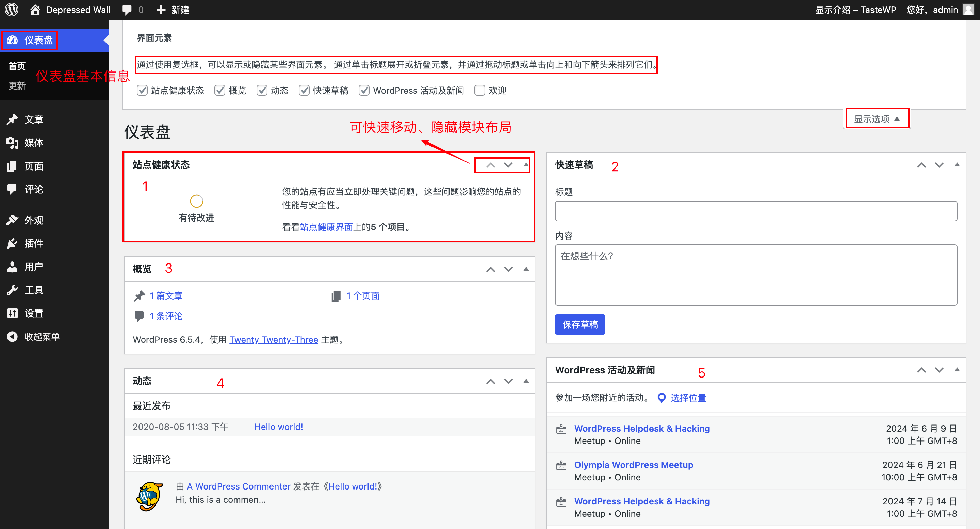Viewport: 980px width, 529px height.
Task: Open the 更新 submenu item
Action: (x=17, y=86)
